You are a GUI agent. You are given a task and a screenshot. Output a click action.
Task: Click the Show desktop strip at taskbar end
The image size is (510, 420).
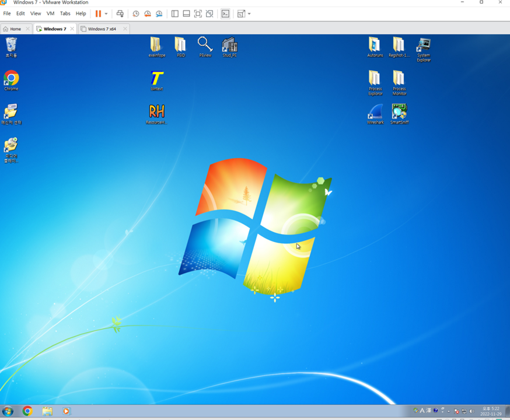508,411
